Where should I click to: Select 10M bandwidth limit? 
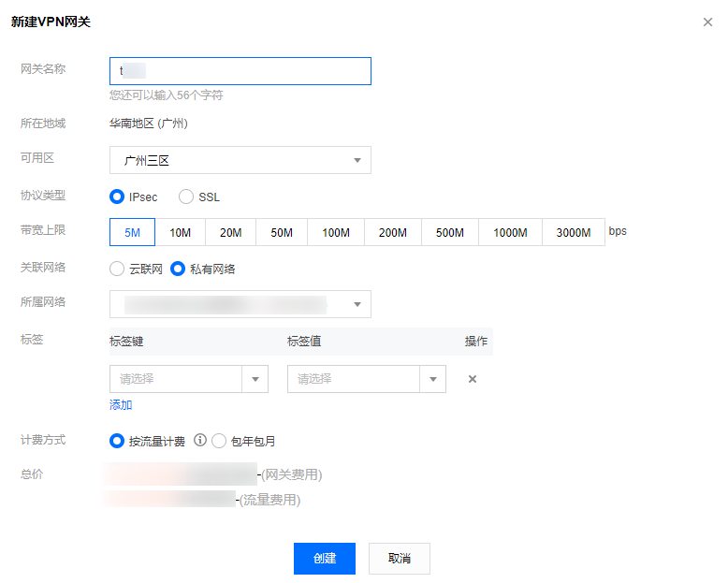click(181, 232)
